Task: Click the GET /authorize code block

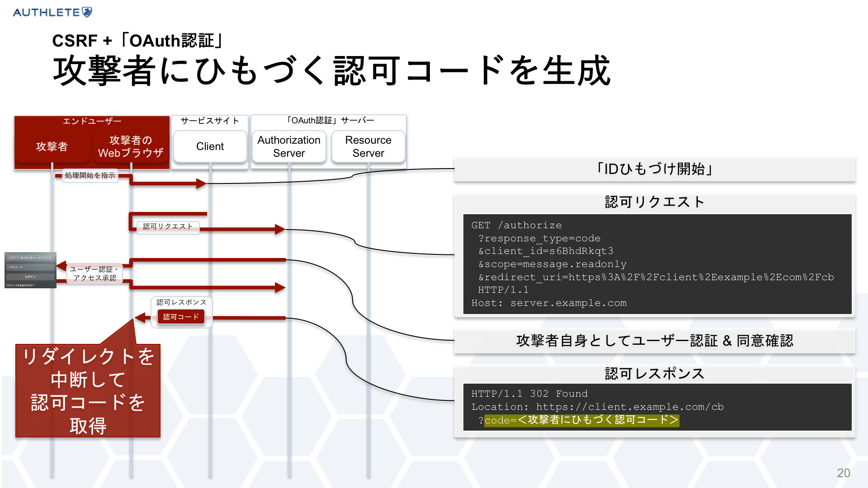Action: click(x=657, y=264)
